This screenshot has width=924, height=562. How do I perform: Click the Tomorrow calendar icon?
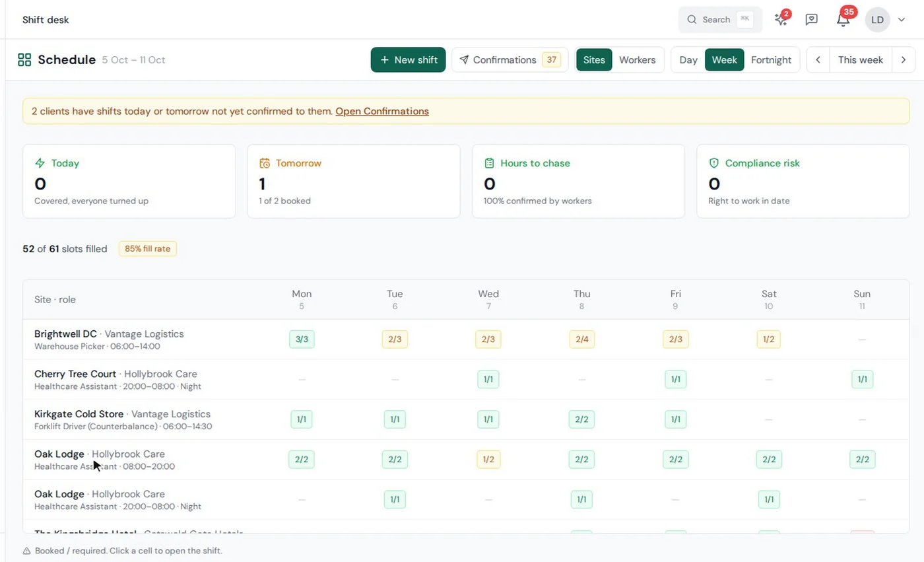(x=265, y=163)
